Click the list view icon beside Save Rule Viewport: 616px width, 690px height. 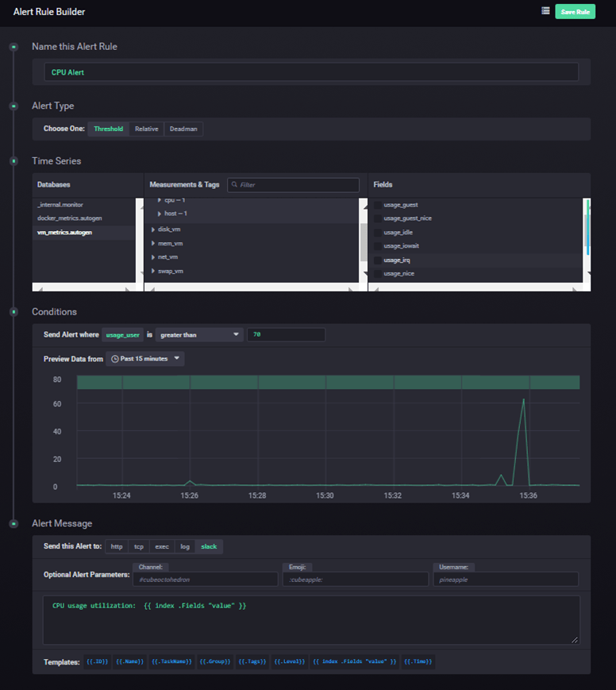(545, 11)
